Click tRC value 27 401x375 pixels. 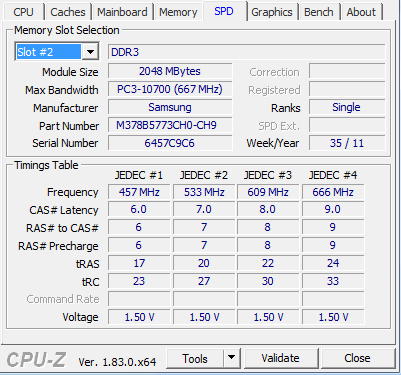[204, 281]
